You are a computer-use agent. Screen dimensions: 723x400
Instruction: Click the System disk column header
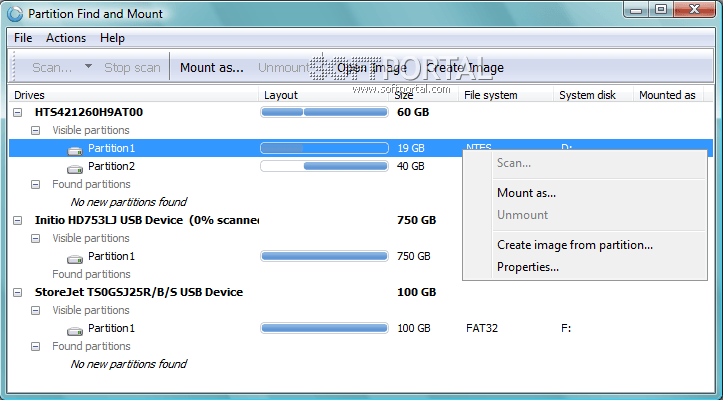[593, 95]
